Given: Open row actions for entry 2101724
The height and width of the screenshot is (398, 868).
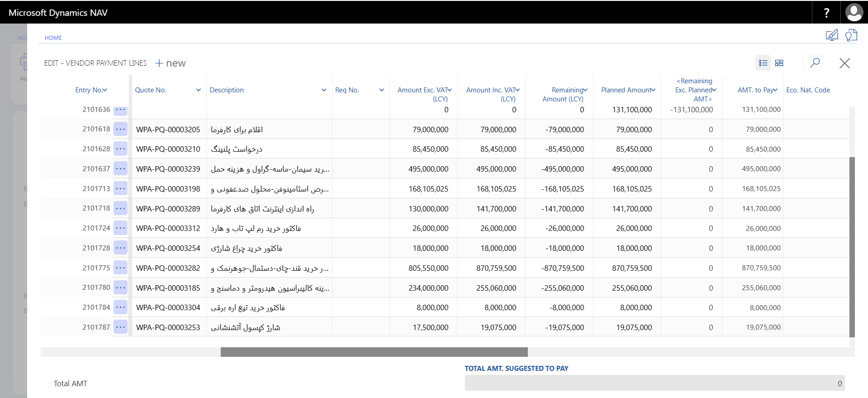Looking at the screenshot, I should point(120,228).
